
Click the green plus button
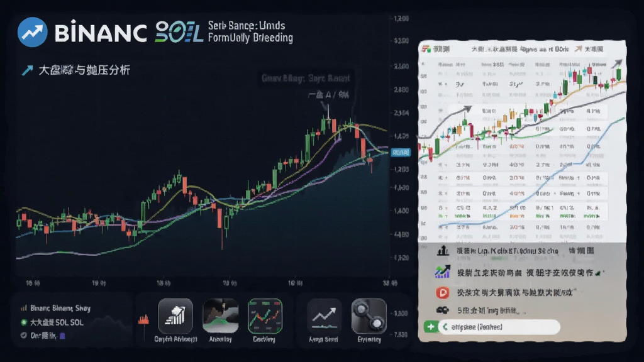[x=430, y=327]
